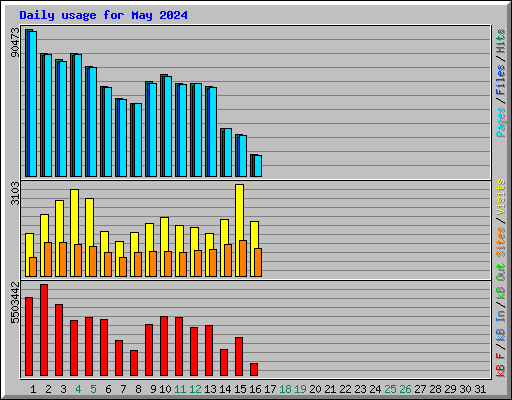Click the red kB bar for day 8
512x400 pixels.
(134, 363)
